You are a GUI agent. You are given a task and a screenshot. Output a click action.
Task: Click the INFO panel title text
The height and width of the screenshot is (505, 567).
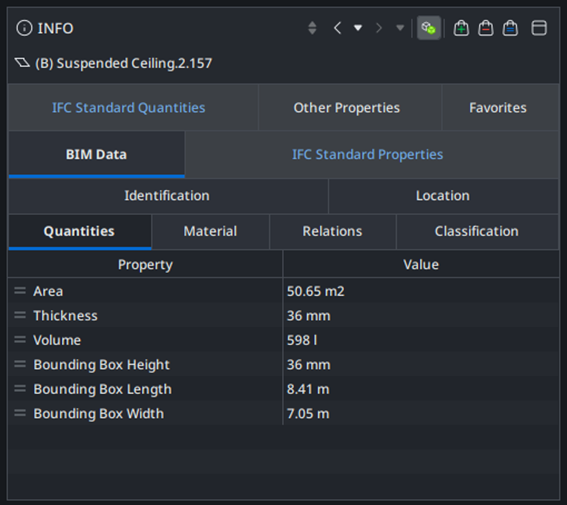(55, 28)
